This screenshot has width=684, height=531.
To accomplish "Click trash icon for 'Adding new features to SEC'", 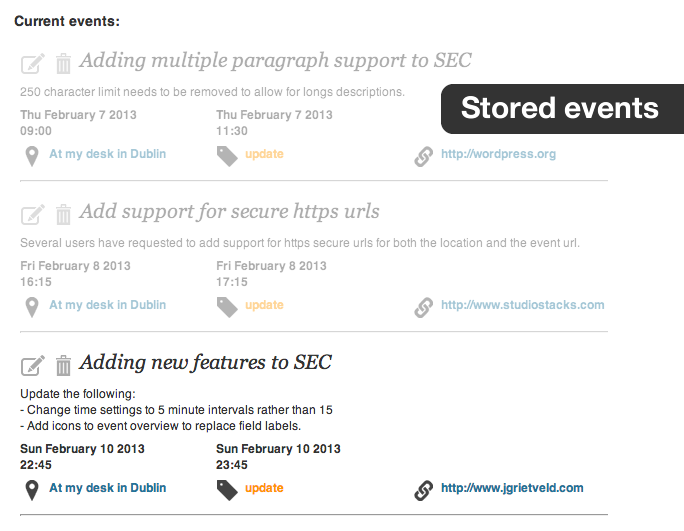I will (63, 366).
